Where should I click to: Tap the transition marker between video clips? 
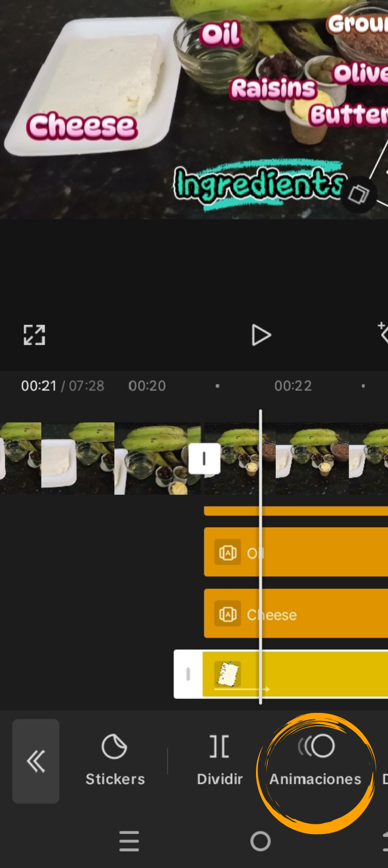204,459
